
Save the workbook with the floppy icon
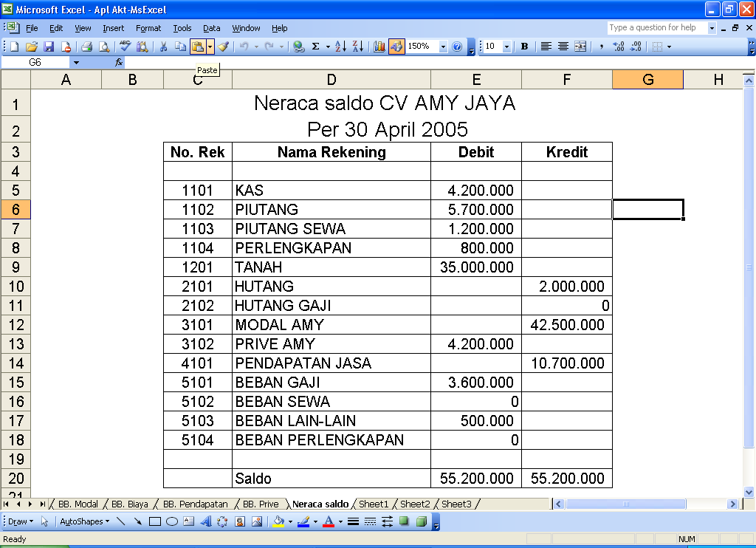(x=49, y=47)
